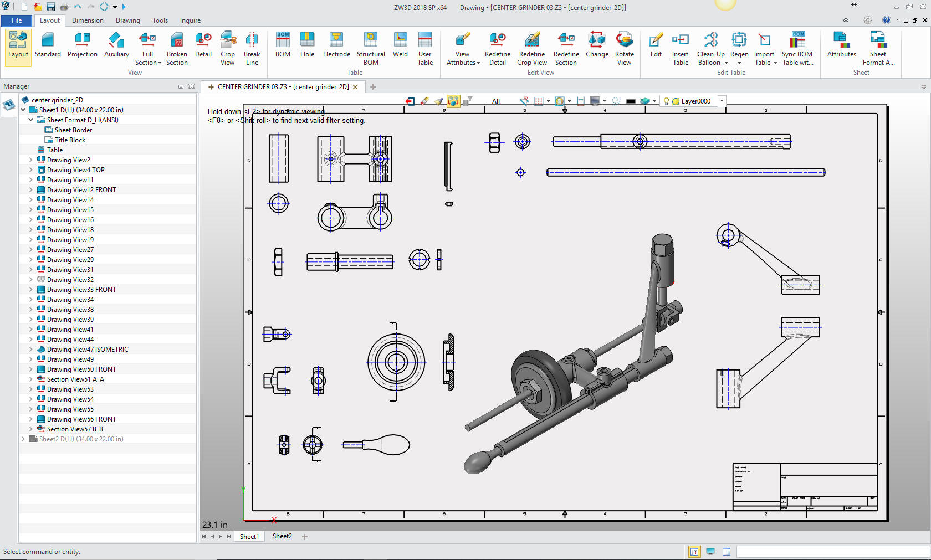Viewport: 931px width, 560px height.
Task: Toggle the Manager panel button in status bar
Action: pos(694,552)
